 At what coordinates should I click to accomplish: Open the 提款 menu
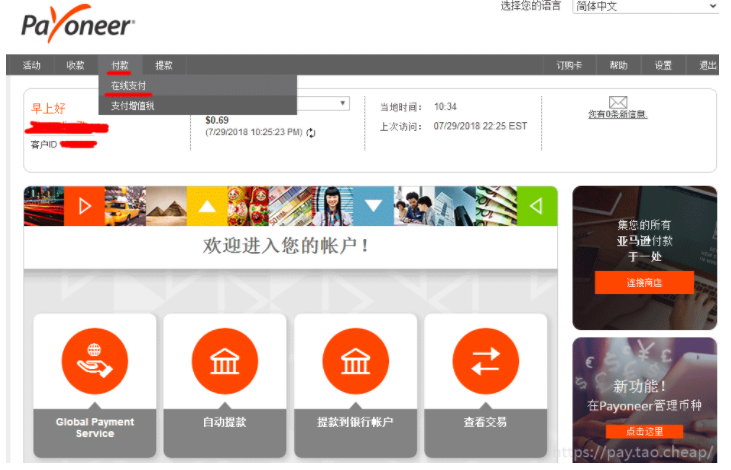[x=164, y=65]
